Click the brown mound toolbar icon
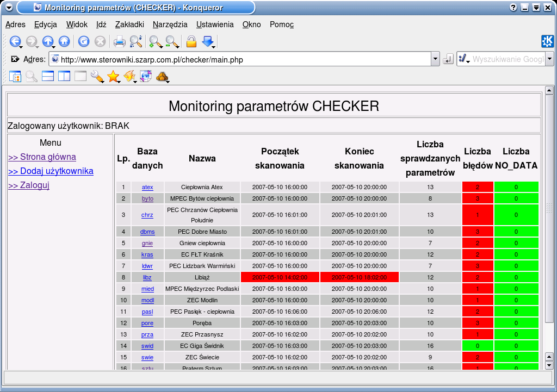Viewport: 557px width, 392px height. pyautogui.click(x=162, y=76)
